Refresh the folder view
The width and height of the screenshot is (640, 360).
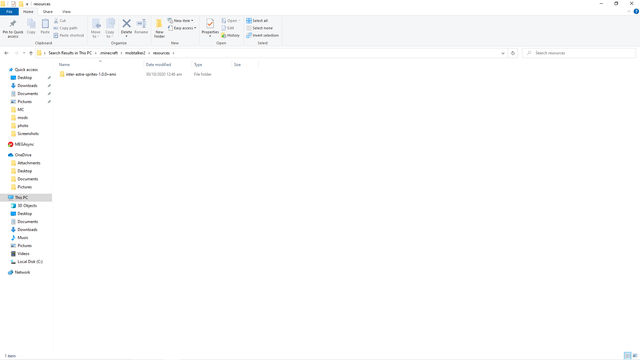pos(513,53)
